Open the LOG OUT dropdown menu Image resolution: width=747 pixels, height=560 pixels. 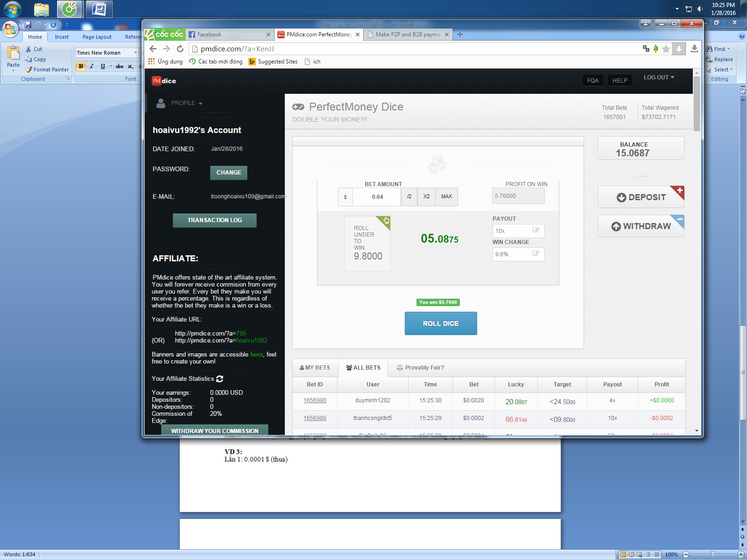pos(659,77)
